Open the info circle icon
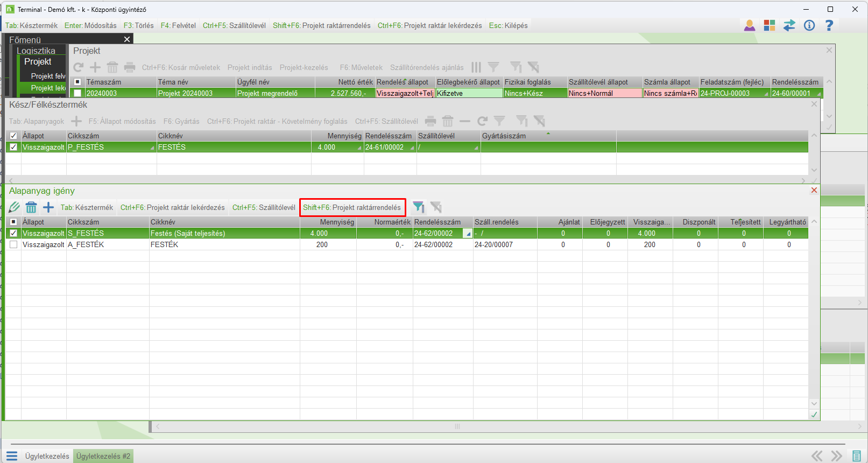This screenshot has width=868, height=463. click(x=809, y=25)
